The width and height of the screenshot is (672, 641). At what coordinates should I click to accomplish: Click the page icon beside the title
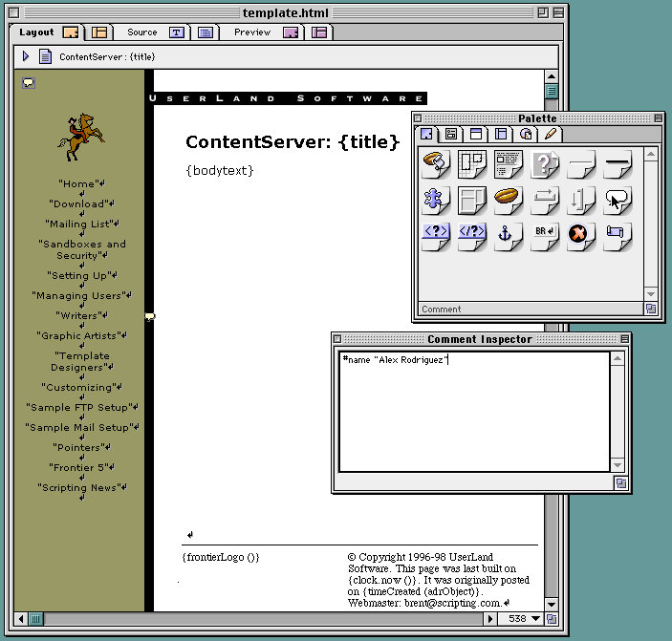coord(45,56)
